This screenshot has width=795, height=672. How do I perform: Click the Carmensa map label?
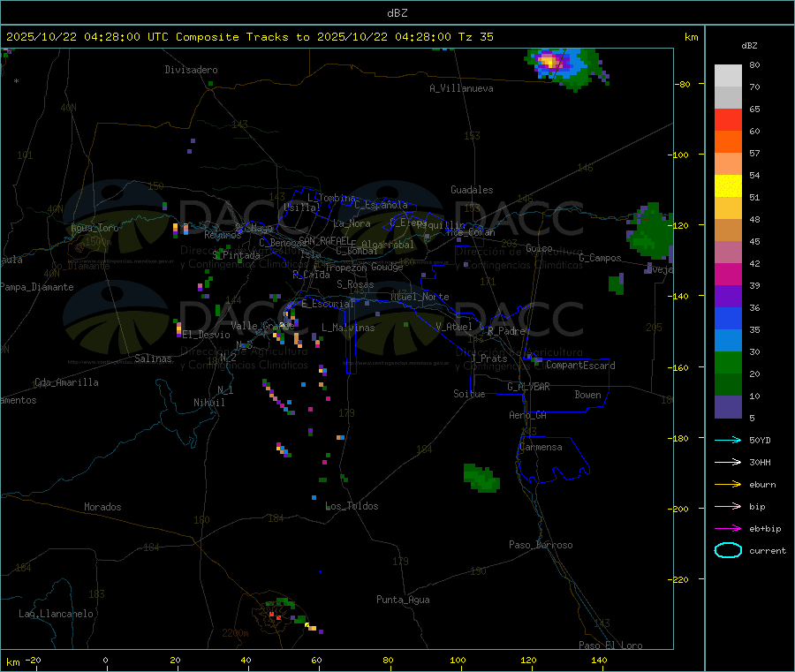click(541, 447)
